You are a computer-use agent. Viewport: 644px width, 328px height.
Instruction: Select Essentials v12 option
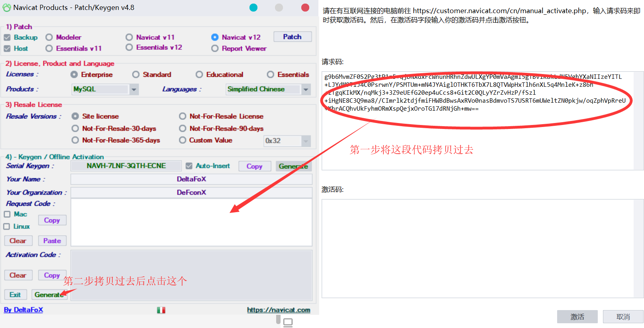[x=129, y=47]
